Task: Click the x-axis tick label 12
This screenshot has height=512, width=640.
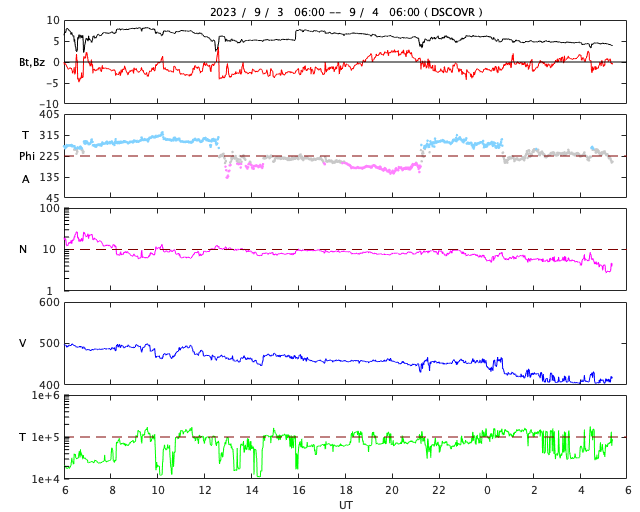Action: click(205, 490)
